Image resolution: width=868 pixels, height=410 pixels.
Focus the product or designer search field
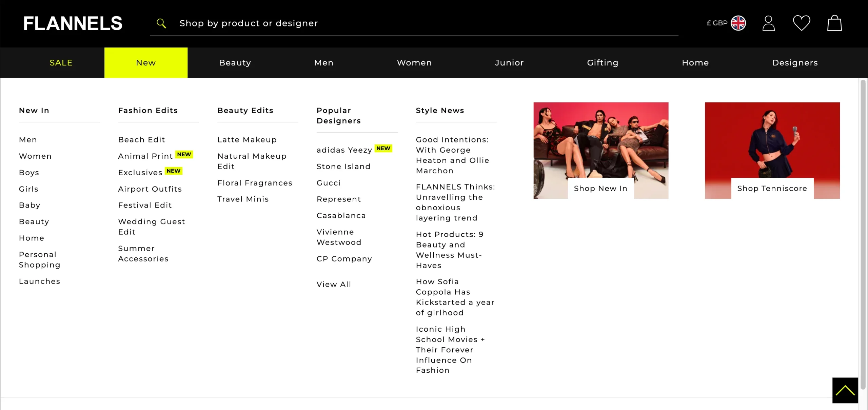tap(414, 23)
